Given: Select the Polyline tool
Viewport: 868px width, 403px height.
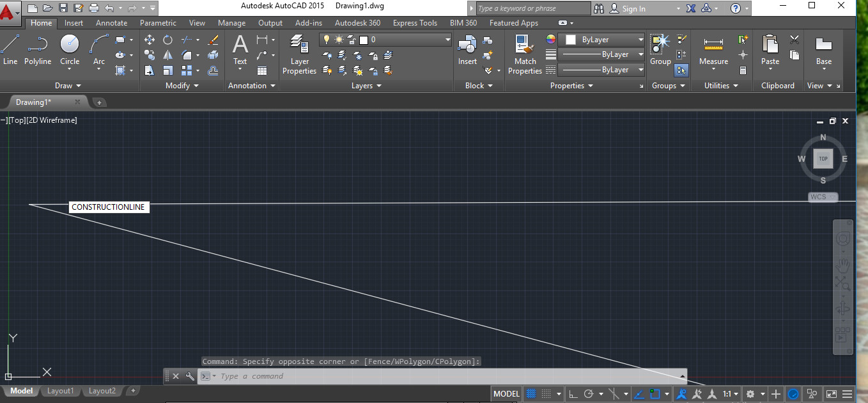Looking at the screenshot, I should 38,51.
